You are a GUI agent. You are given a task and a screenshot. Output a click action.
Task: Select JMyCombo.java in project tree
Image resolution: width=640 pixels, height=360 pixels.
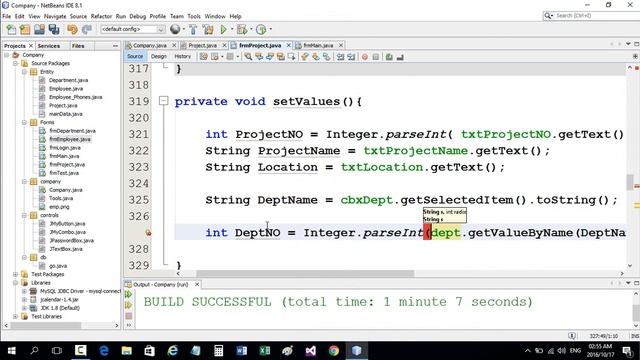(67, 232)
